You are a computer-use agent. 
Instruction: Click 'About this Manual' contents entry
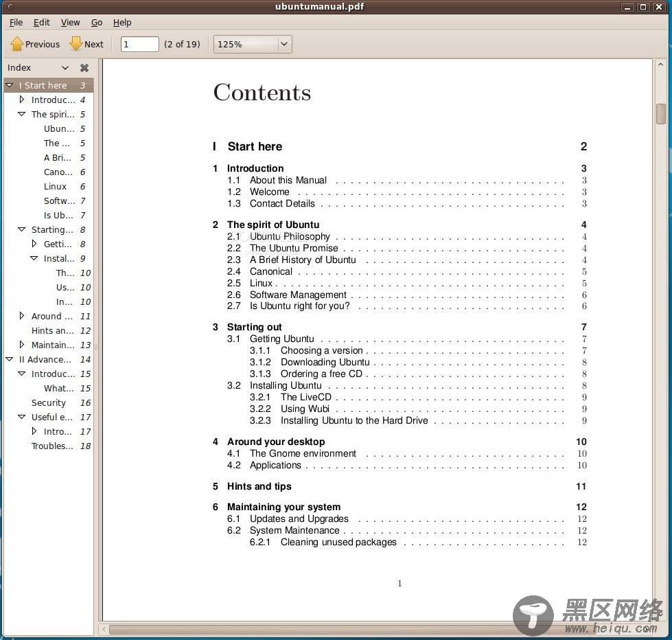pos(288,180)
